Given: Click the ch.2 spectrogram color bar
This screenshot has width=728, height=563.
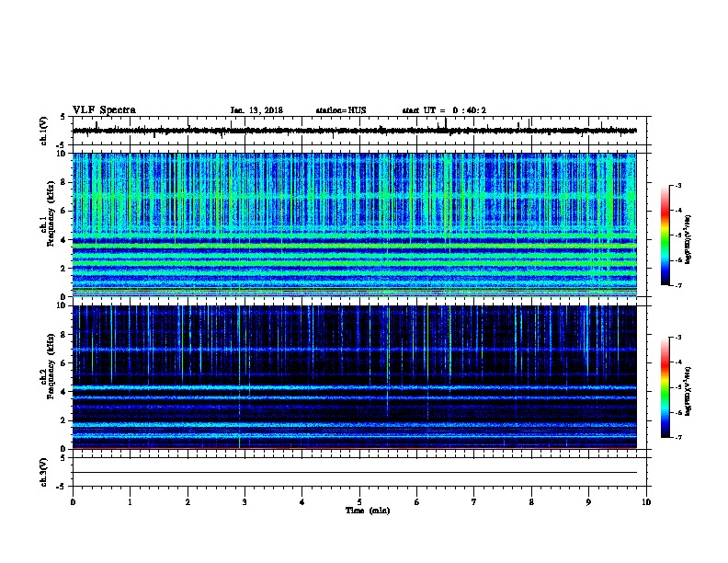Looking at the screenshot, I should pyautogui.click(x=665, y=387).
